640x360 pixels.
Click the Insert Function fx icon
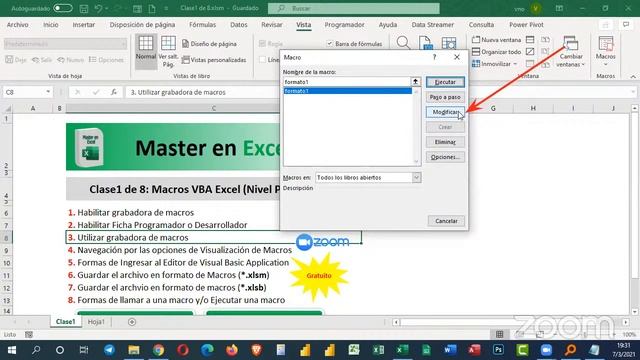pos(114,92)
